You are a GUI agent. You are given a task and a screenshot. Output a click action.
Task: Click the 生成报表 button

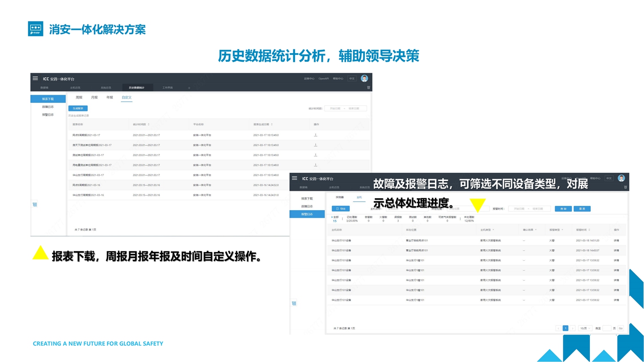coord(78,108)
